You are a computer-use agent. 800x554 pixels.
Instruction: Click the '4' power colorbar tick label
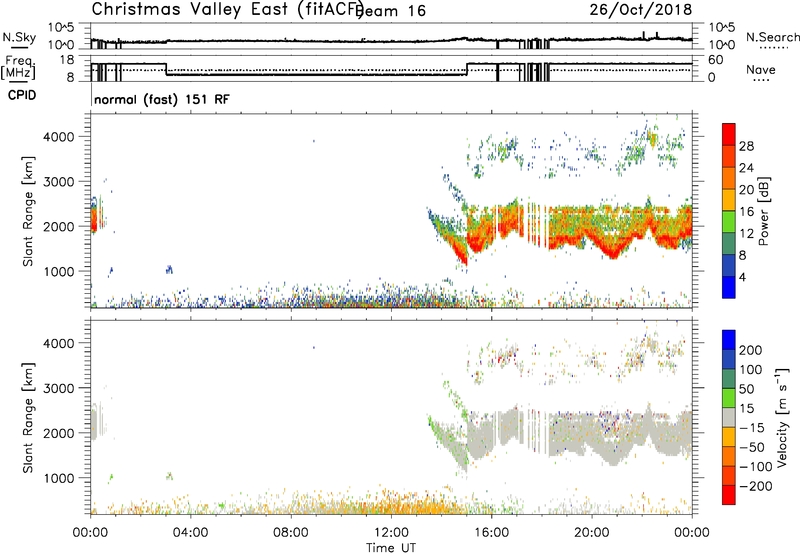click(x=743, y=277)
